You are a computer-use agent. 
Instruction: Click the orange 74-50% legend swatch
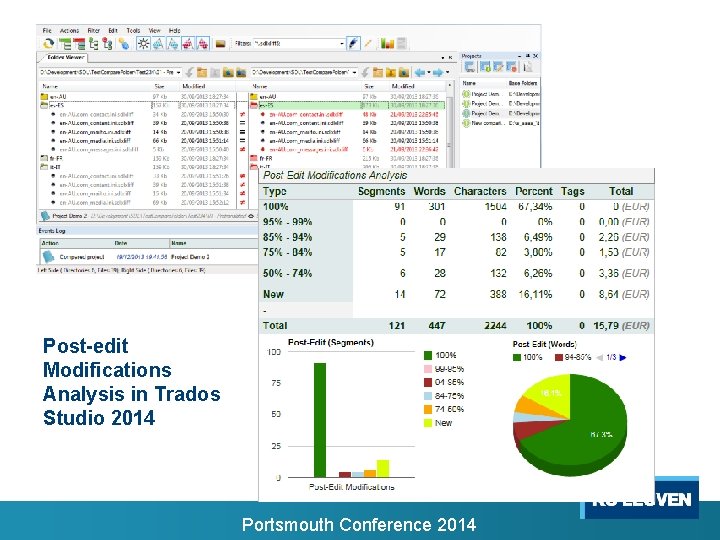[428, 409]
